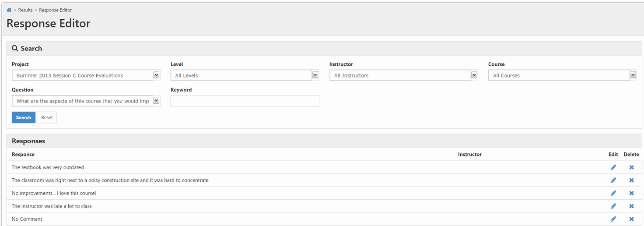The height and width of the screenshot is (226, 644).
Task: Go to Results in the breadcrumb
Action: pyautogui.click(x=25, y=10)
